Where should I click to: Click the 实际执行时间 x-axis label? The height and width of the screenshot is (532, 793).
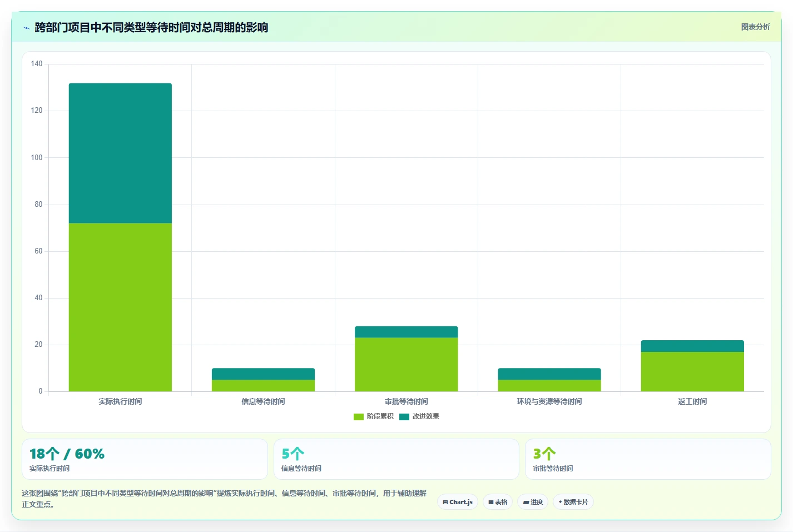(x=120, y=401)
